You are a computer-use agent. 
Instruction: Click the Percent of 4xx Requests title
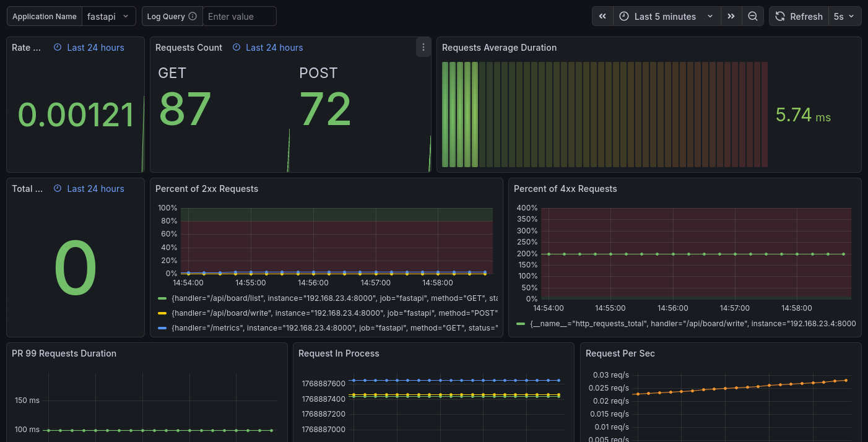tap(565, 189)
